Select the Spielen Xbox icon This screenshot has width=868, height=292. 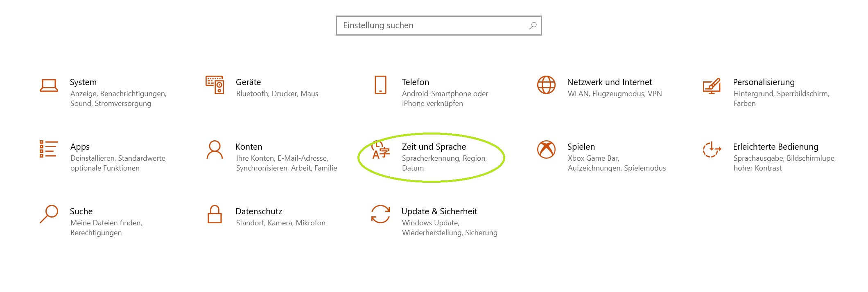click(x=546, y=149)
